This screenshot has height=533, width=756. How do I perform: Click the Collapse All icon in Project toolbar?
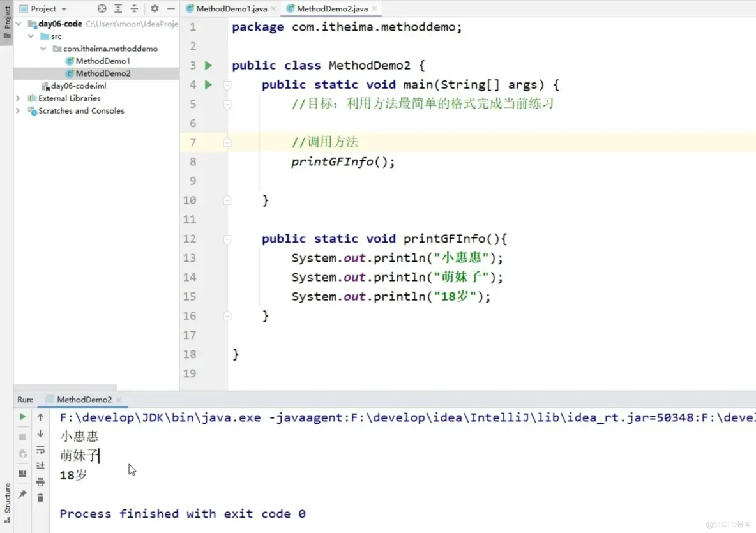(x=135, y=8)
